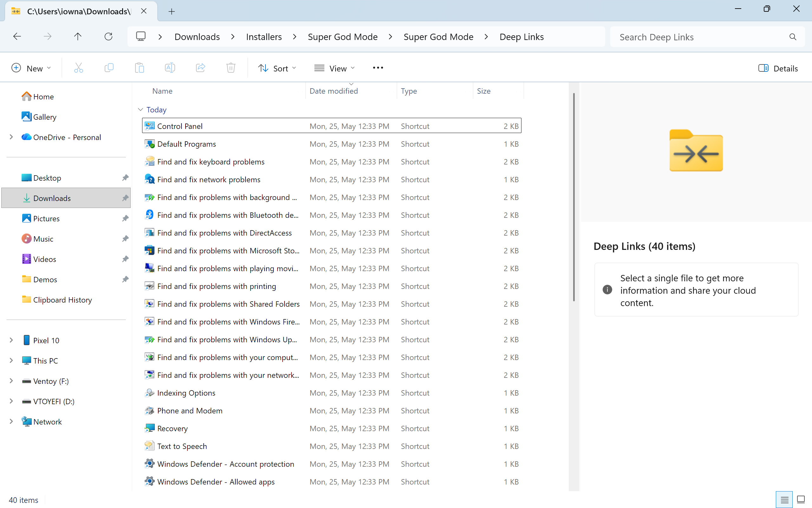Select Windows Defender - Allowed apps

[331, 481]
